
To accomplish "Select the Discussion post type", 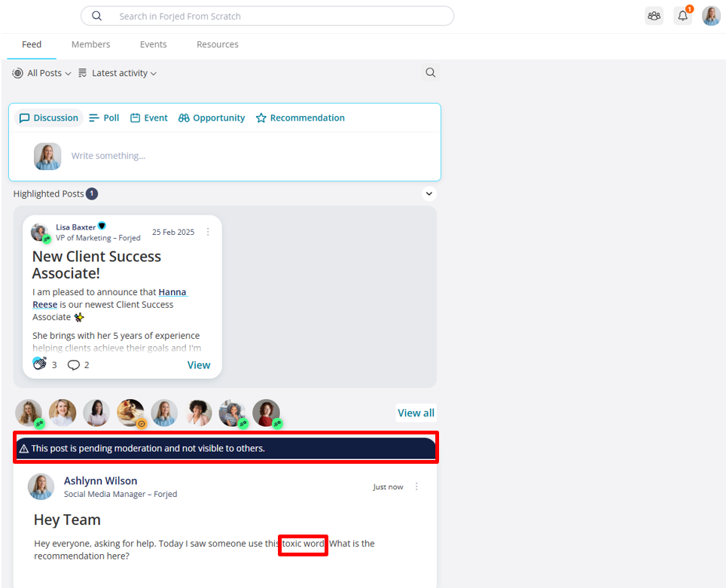I will [49, 118].
